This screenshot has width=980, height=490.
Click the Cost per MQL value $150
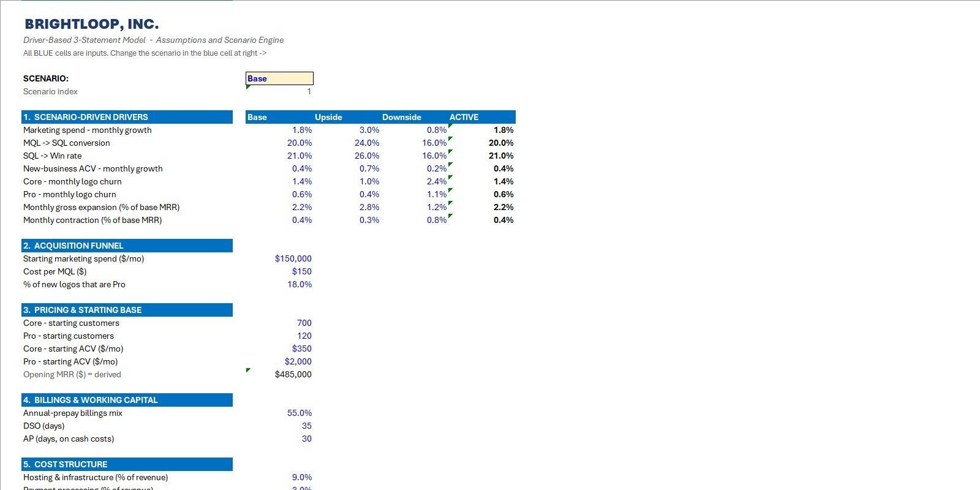tap(302, 271)
